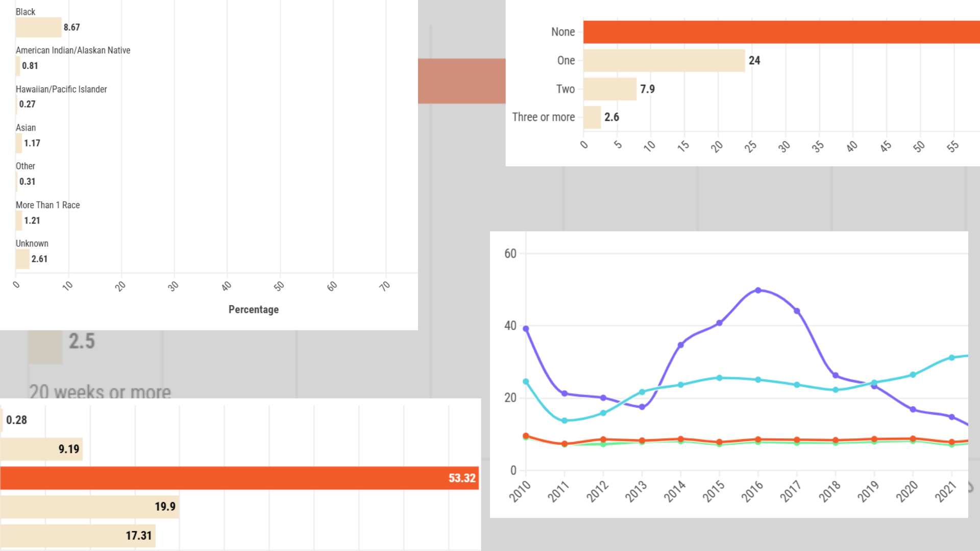Click the cyan data point at 2021
Image resolution: width=980 pixels, height=551 pixels.
coord(951,358)
